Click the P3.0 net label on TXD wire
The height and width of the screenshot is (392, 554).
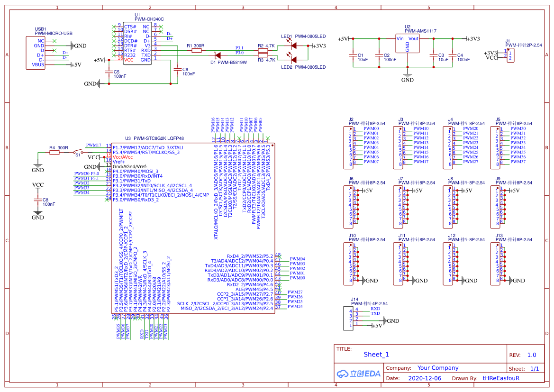coord(239,53)
